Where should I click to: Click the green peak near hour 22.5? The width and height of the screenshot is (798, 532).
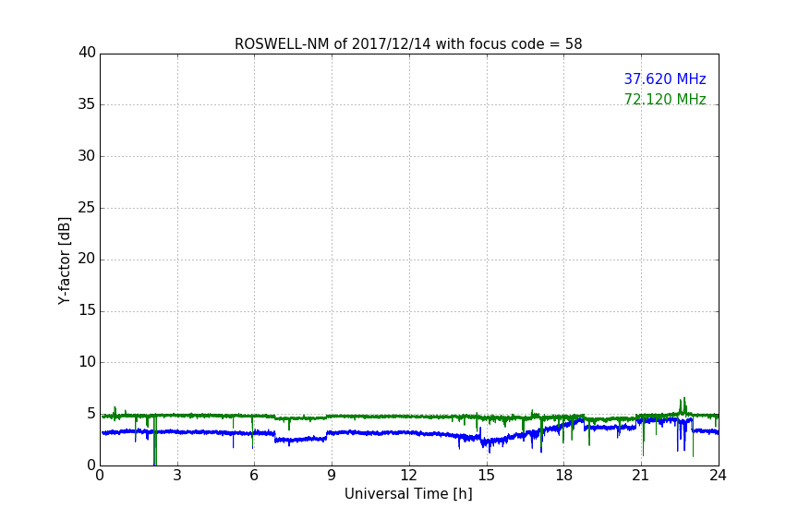(684, 405)
